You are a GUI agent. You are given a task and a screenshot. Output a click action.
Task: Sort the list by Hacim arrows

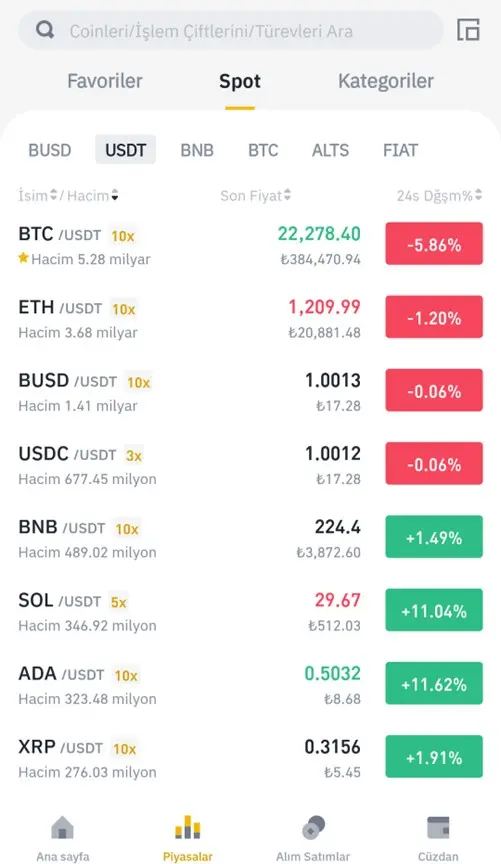coord(115,195)
